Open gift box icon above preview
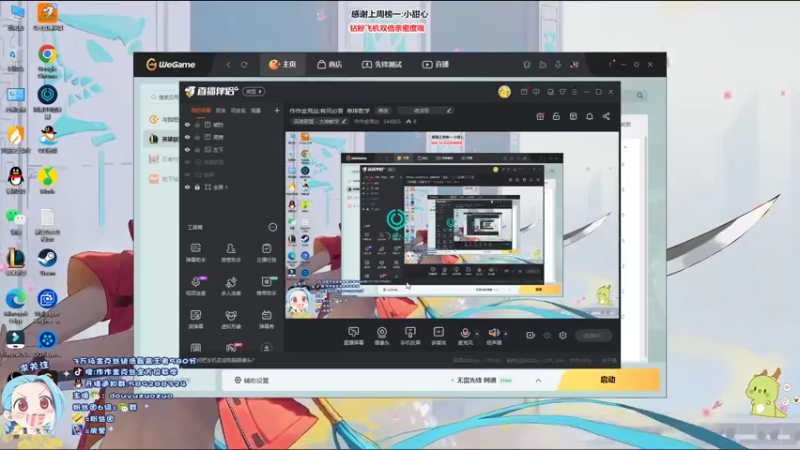This screenshot has height=450, width=800. pos(540,116)
